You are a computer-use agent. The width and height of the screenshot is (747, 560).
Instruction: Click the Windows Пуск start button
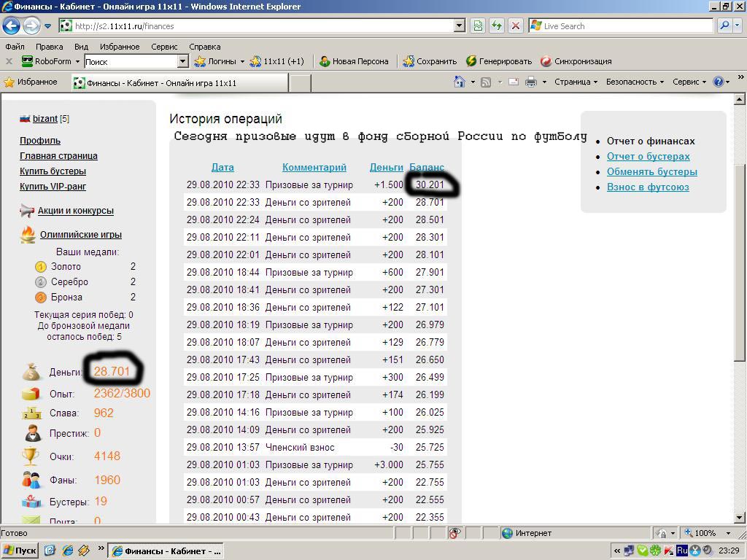click(20, 551)
